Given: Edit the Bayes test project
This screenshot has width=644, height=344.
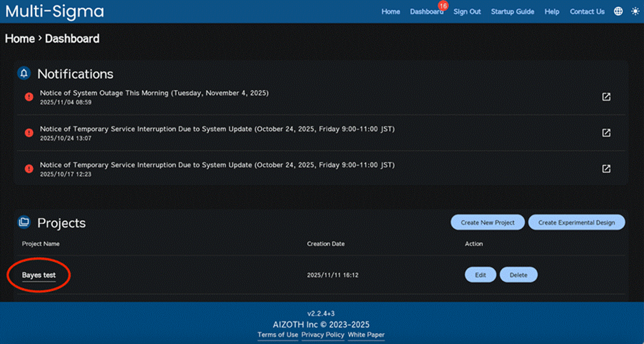Looking at the screenshot, I should pos(480,275).
